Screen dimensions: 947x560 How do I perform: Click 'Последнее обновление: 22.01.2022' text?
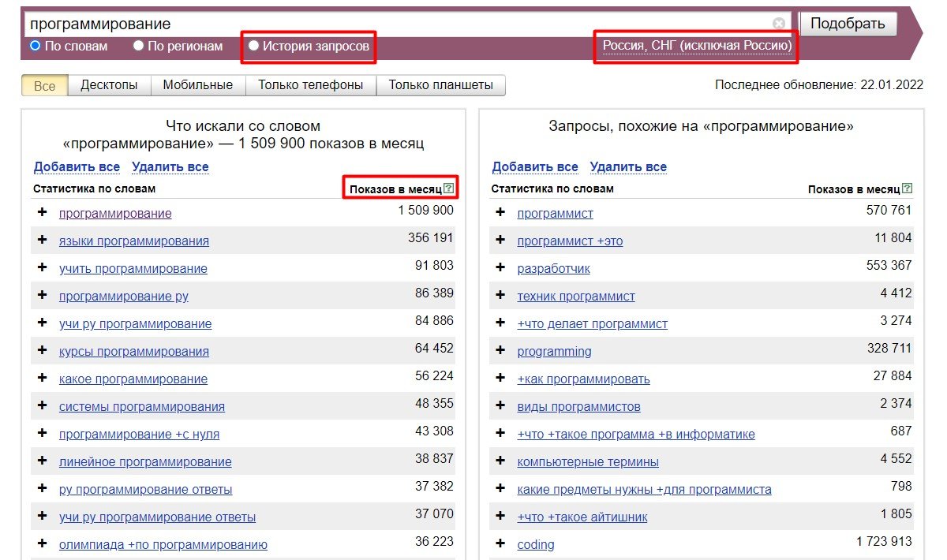pos(819,84)
